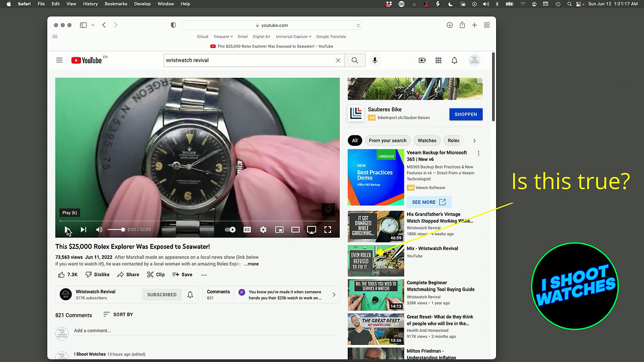The image size is (644, 362).
Task: Open the Google Translate bookmark
Action: pyautogui.click(x=331, y=37)
